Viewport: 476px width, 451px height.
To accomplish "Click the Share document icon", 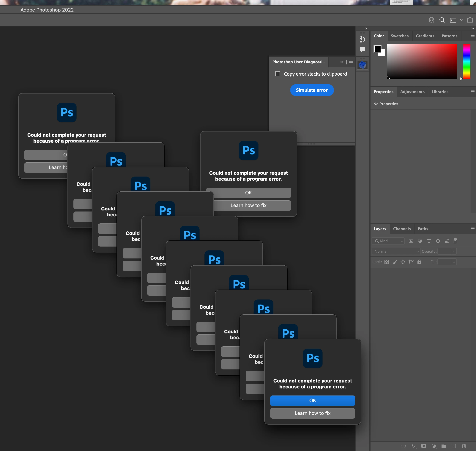I will 470,20.
